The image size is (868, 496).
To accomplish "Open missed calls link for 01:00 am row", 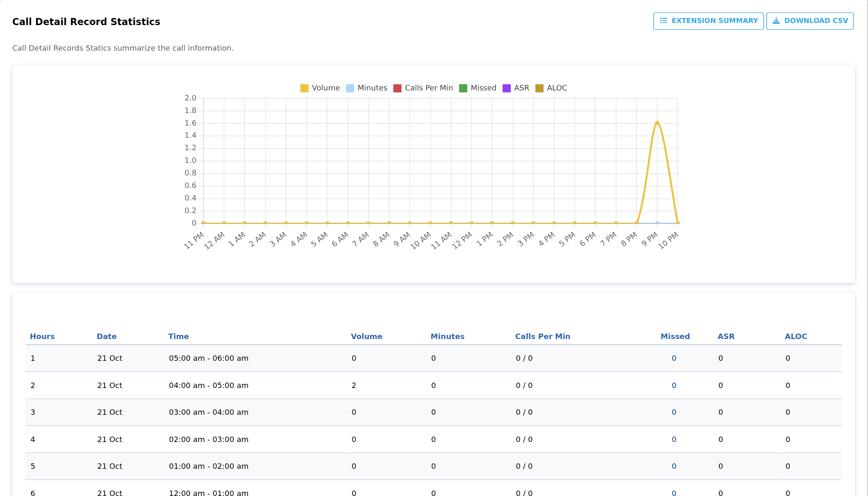I will 674,466.
